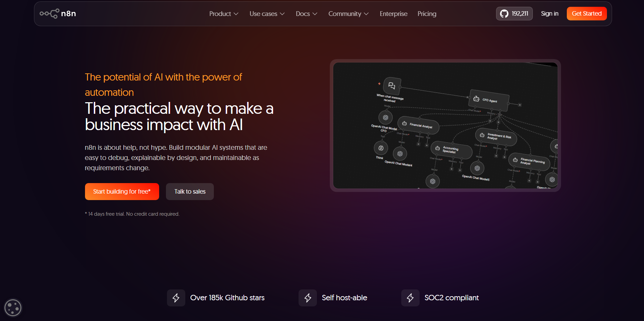Expand the Use cases dropdown
The height and width of the screenshot is (321, 644).
coord(267,14)
